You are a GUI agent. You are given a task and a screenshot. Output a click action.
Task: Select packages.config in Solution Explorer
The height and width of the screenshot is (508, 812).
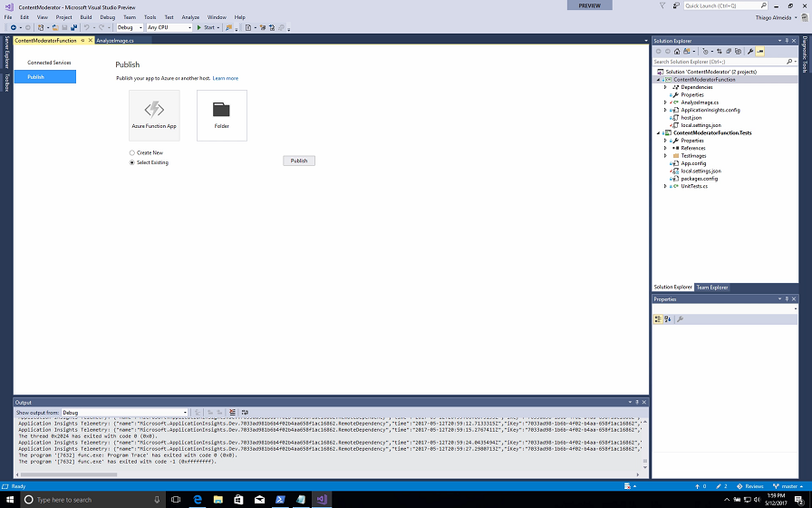pyautogui.click(x=699, y=179)
